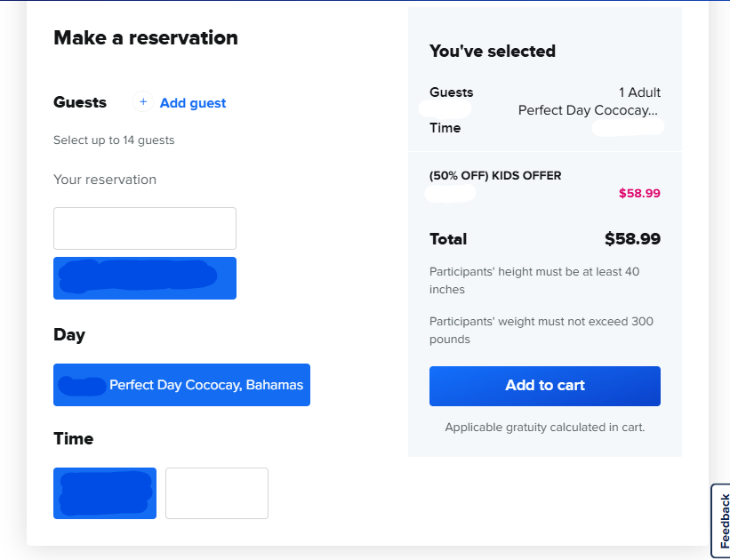The width and height of the screenshot is (730, 560).
Task: Click the Make a reservation heading
Action: point(146,37)
